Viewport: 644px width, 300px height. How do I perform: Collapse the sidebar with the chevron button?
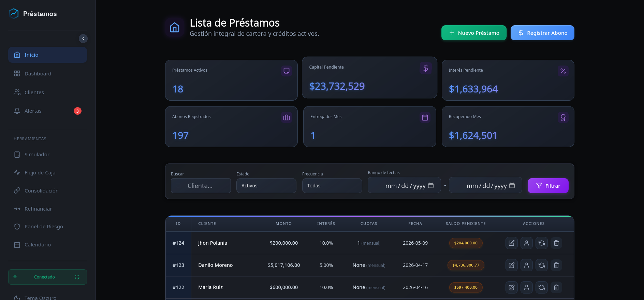tap(83, 39)
